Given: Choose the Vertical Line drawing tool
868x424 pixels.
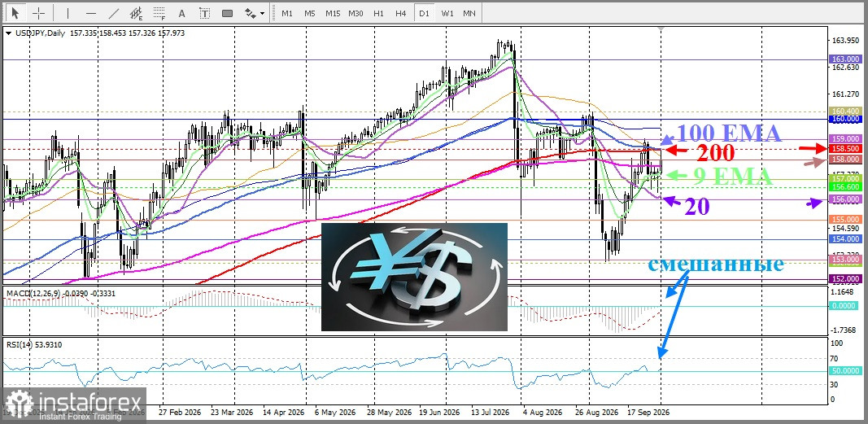Looking at the screenshot, I should point(68,13).
